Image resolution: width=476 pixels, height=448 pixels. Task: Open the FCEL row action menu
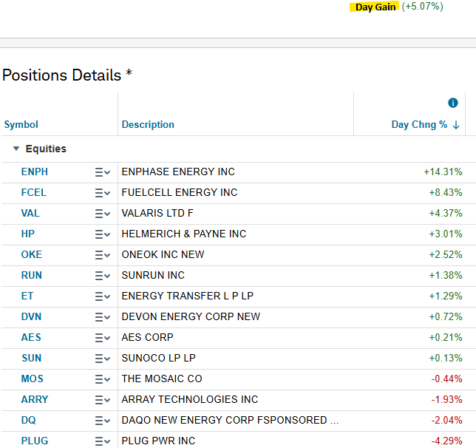102,193
